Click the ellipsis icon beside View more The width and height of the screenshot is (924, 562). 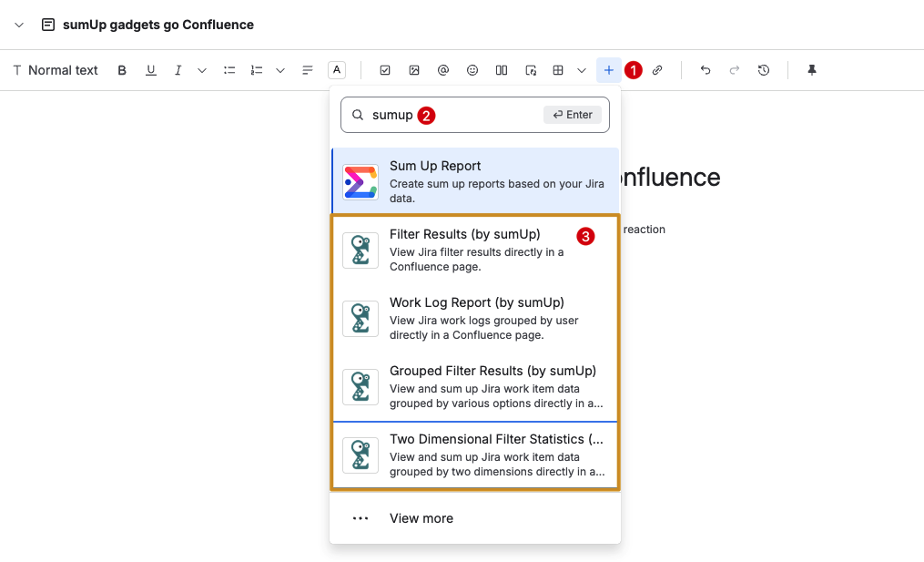[x=360, y=518]
